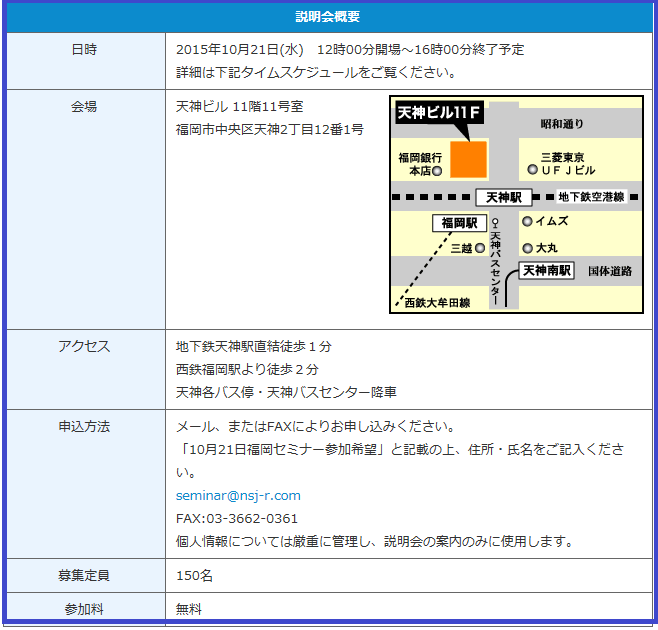Click the venue access map image
This screenshot has height=630, width=658.
tap(516, 204)
